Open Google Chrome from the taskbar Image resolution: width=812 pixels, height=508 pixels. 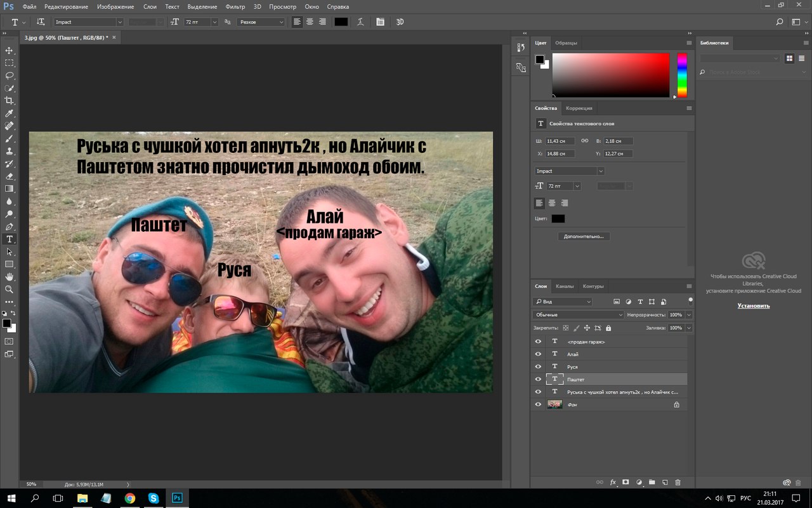click(x=130, y=498)
